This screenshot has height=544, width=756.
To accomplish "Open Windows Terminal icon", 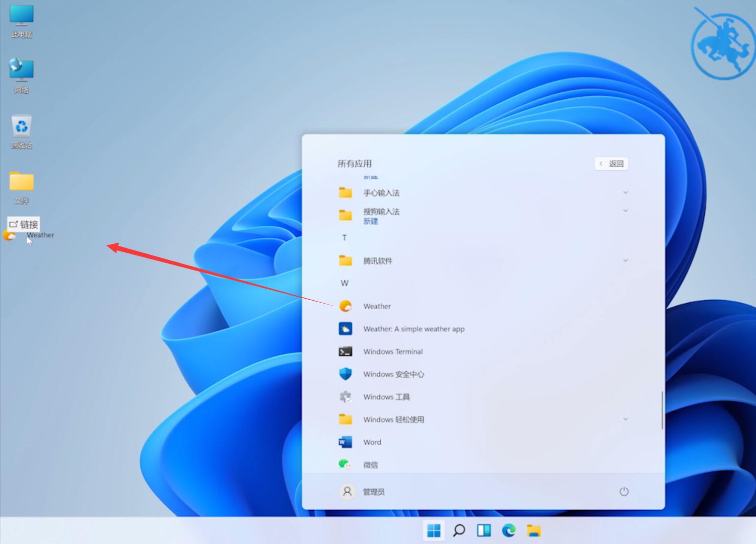I will coord(346,352).
